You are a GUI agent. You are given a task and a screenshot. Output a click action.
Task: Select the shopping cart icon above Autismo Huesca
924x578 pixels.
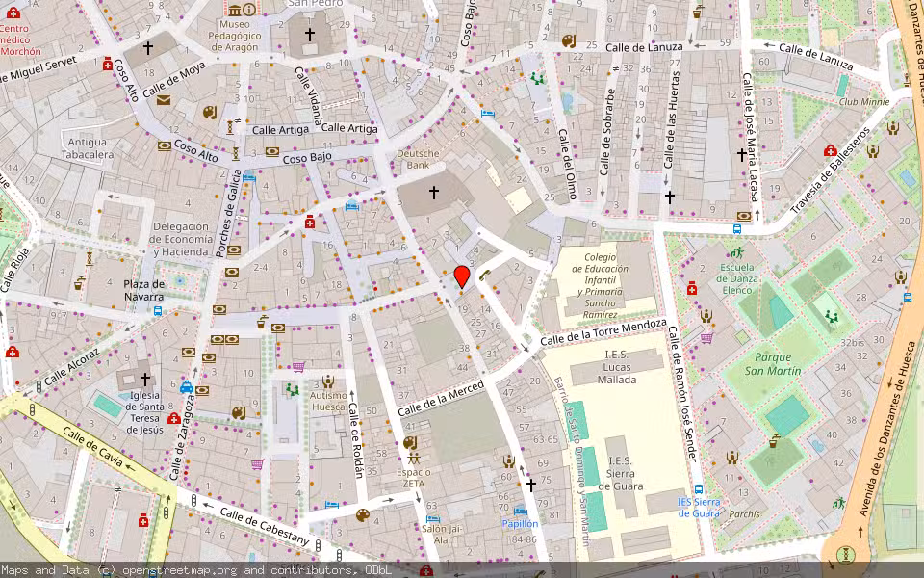coord(298,367)
